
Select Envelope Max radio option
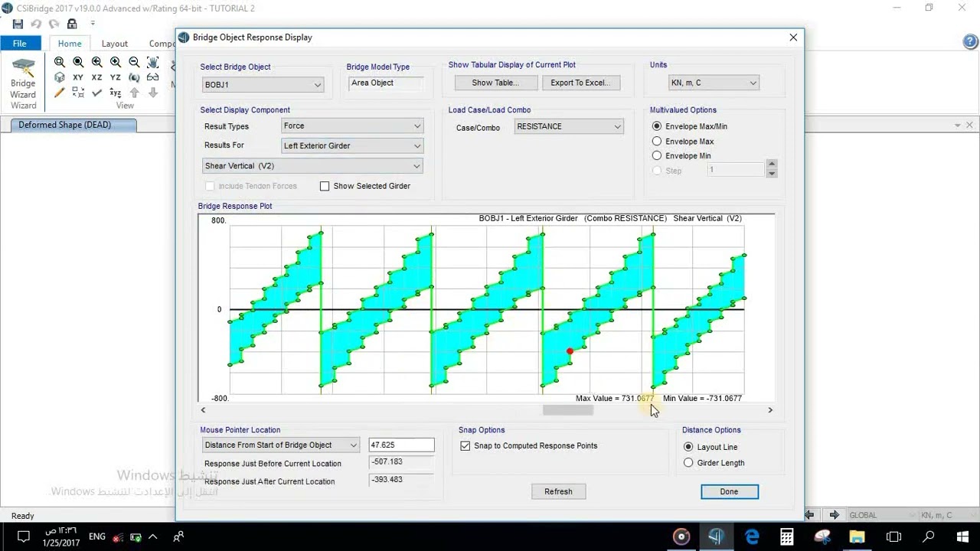coord(682,142)
